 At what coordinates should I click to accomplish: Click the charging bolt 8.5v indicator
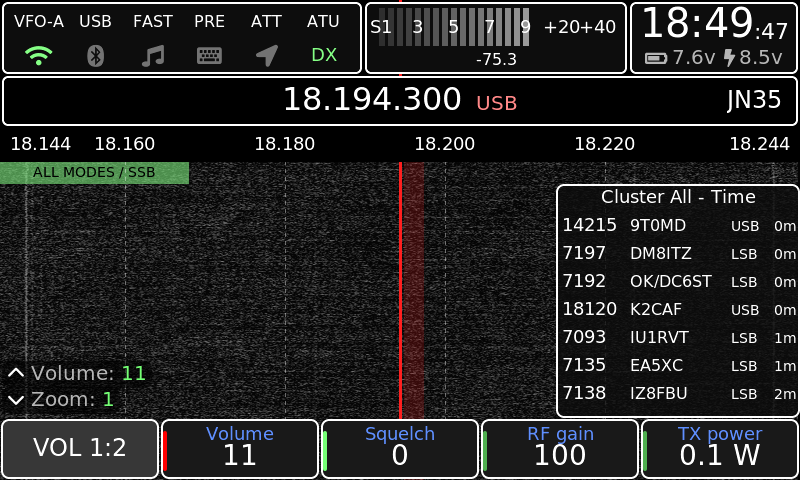(x=753, y=58)
